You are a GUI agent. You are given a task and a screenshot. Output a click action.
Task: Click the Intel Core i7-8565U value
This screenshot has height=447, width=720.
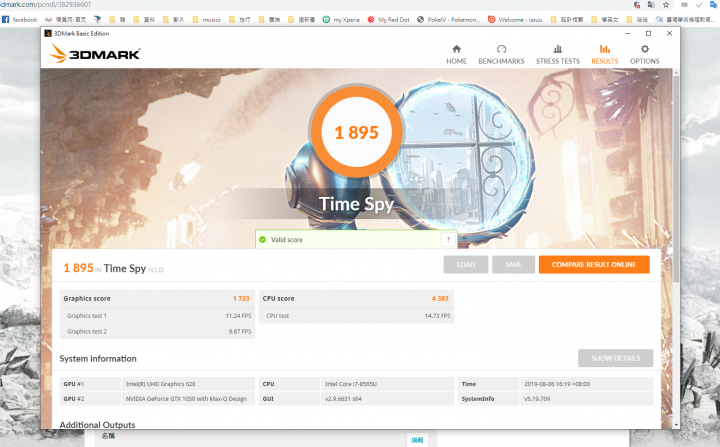click(x=351, y=384)
